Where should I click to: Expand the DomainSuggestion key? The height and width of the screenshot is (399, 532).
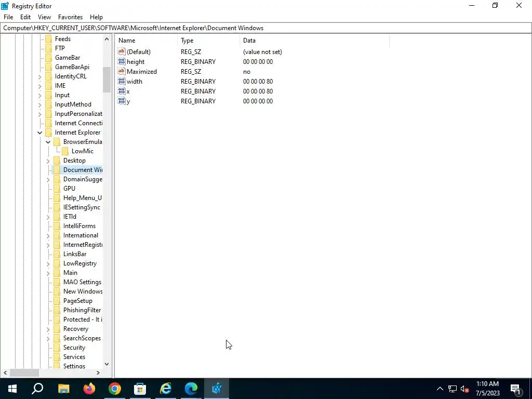48,179
